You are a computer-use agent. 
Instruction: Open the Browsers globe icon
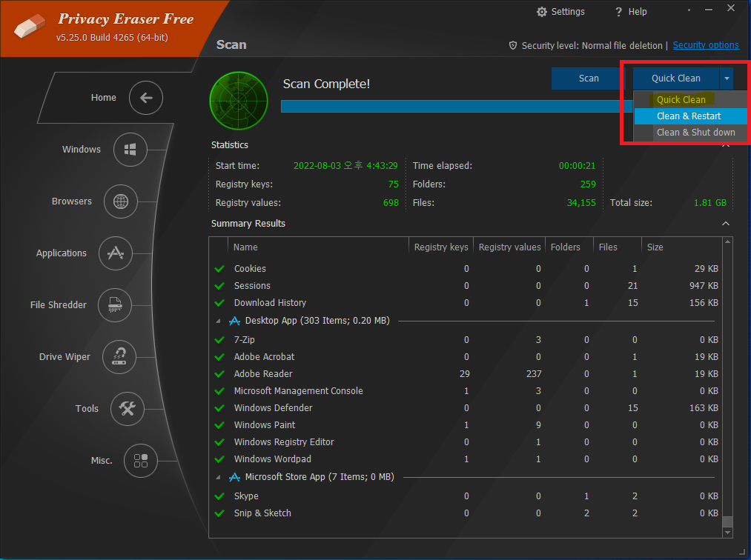coord(121,201)
